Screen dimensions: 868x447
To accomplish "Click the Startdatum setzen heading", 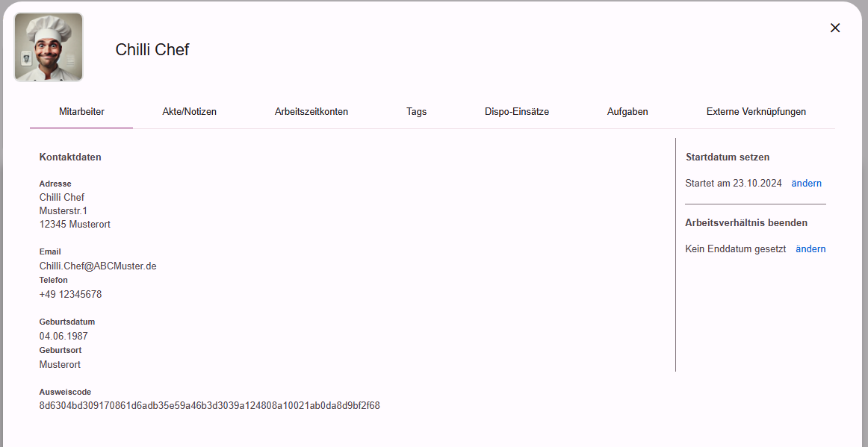I will click(728, 157).
